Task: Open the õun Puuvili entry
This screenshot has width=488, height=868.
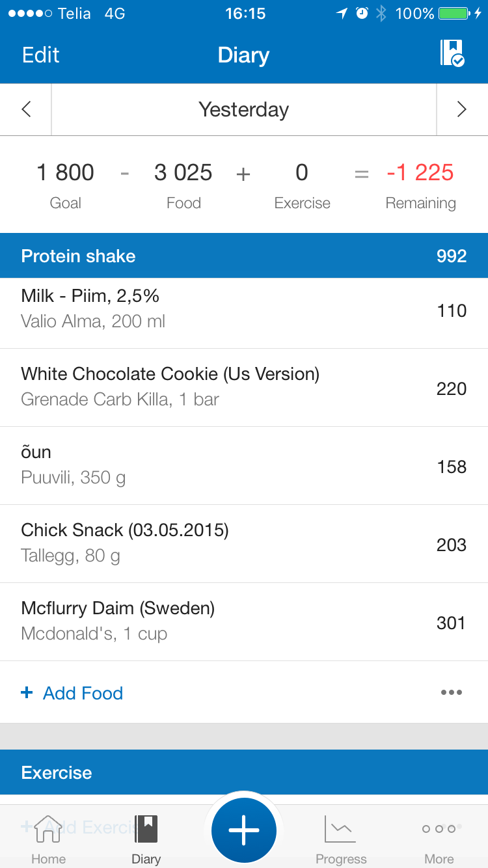Action: point(244,465)
